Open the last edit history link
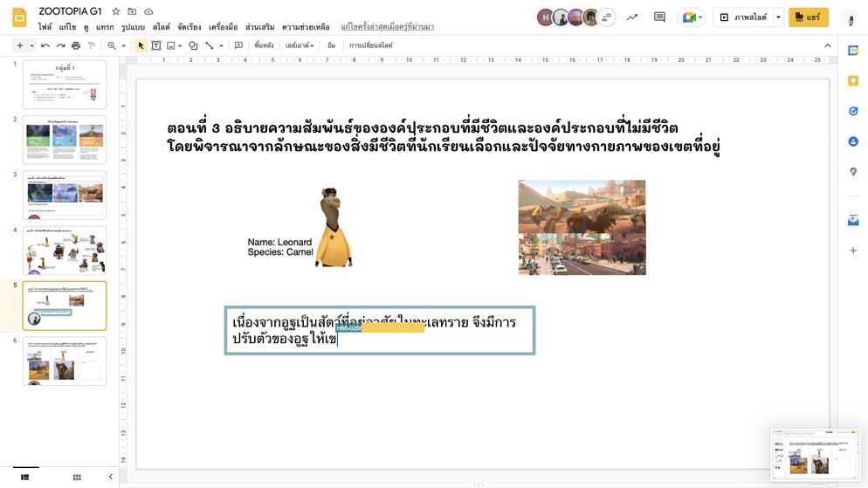868x488 pixels. tap(388, 26)
